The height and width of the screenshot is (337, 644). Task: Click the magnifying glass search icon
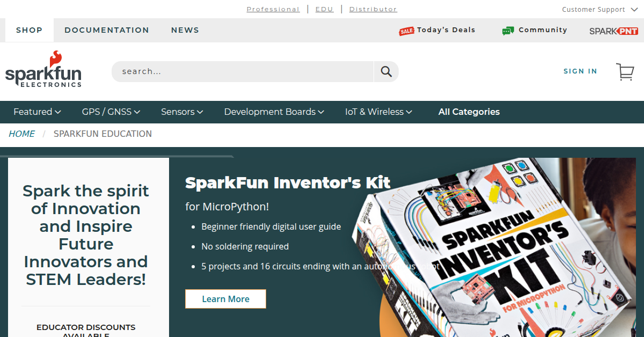(386, 71)
